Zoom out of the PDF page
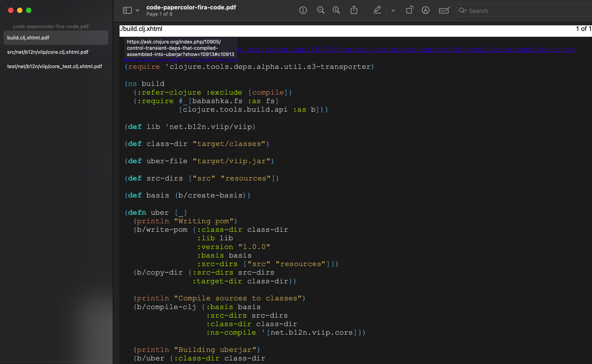This screenshot has height=364, width=592. tap(321, 10)
